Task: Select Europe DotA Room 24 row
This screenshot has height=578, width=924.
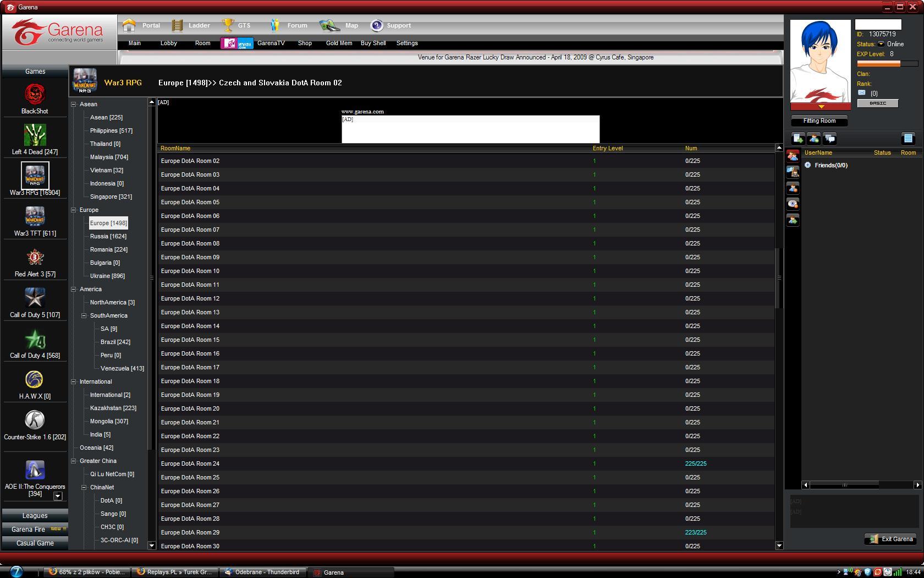Action: coord(190,464)
